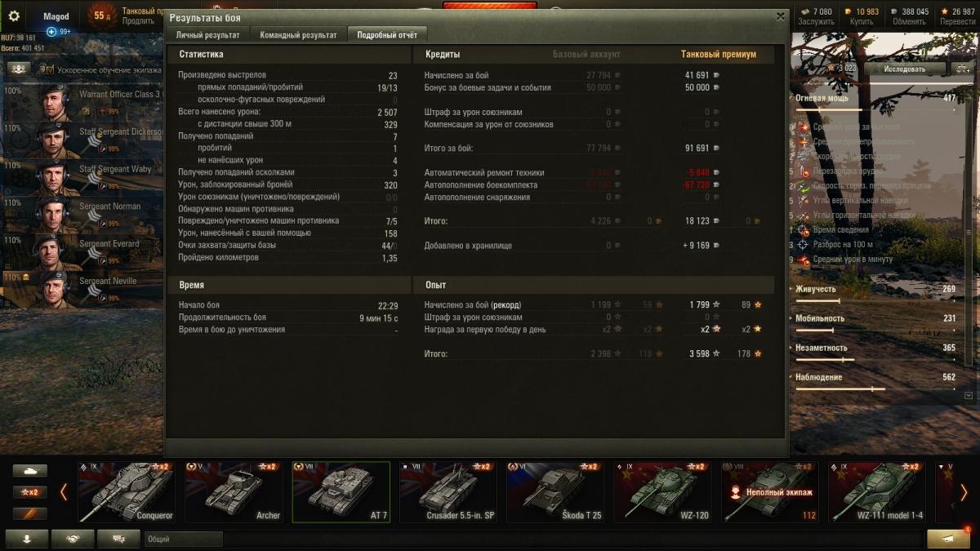
Task: Select crew member Sergeant Neville
Action: pos(82,289)
